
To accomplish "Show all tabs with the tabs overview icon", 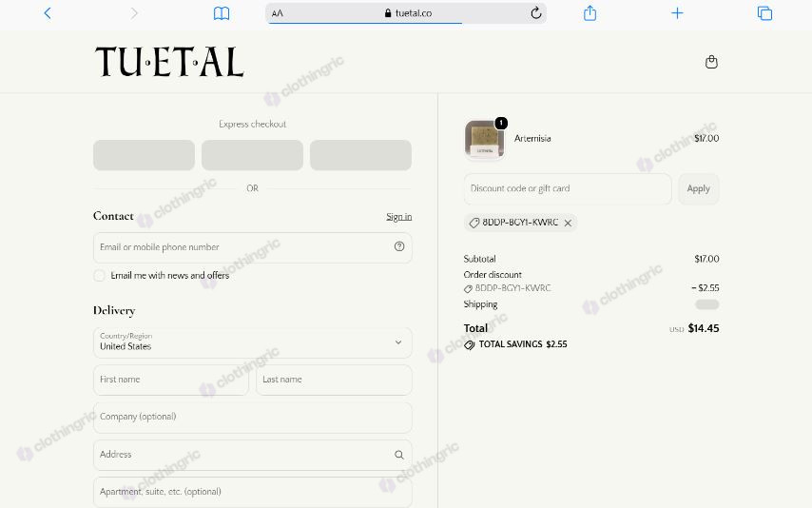I will [764, 13].
